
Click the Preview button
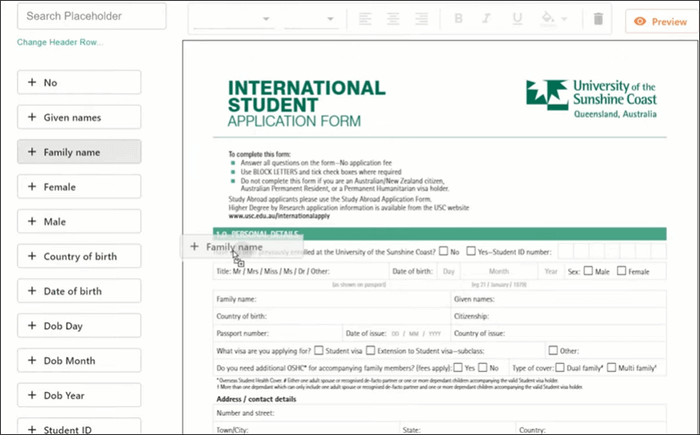point(662,21)
